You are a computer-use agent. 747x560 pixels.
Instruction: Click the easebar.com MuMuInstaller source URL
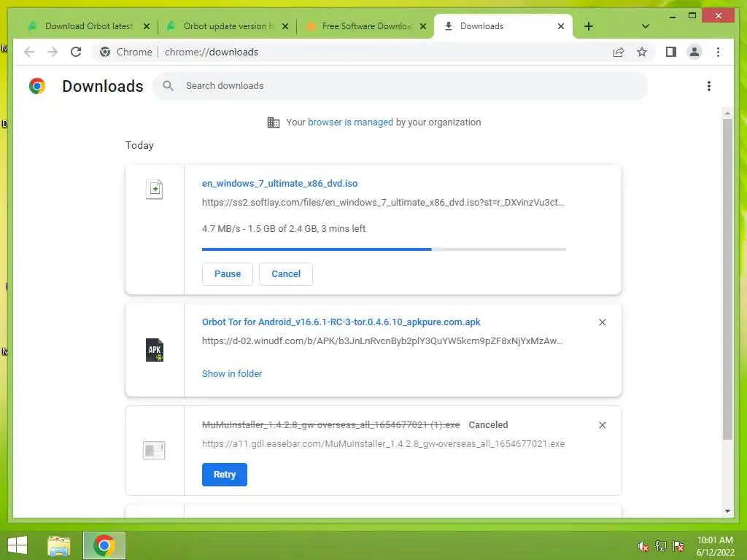[x=384, y=444]
